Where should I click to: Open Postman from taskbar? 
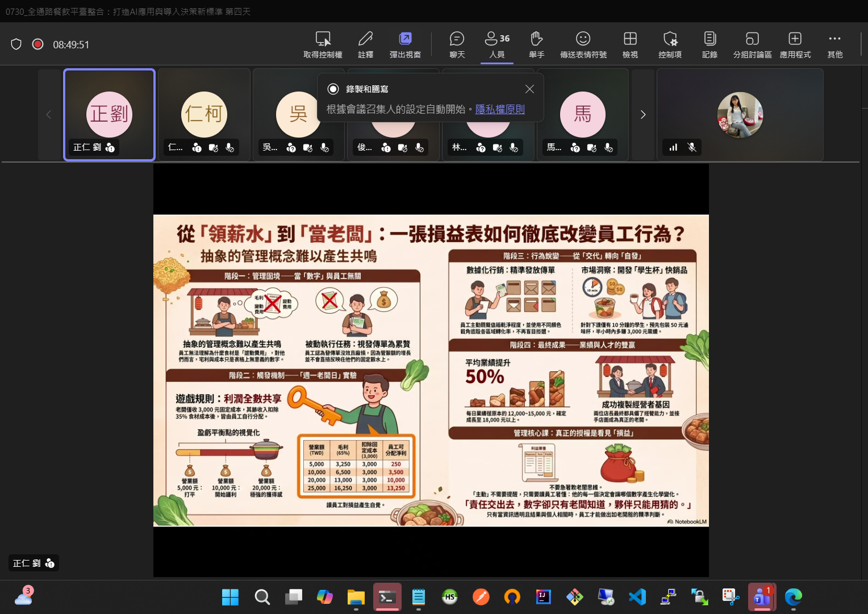coord(481,597)
